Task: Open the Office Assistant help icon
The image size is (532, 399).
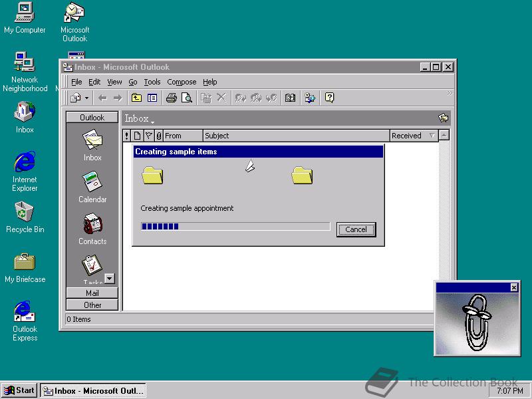Action: click(329, 98)
